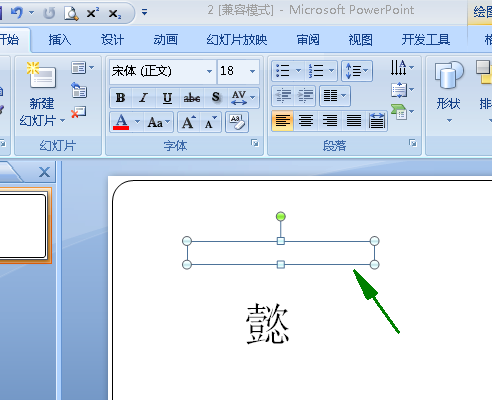
Task: Open the Columns menu icon
Action: [x=335, y=96]
